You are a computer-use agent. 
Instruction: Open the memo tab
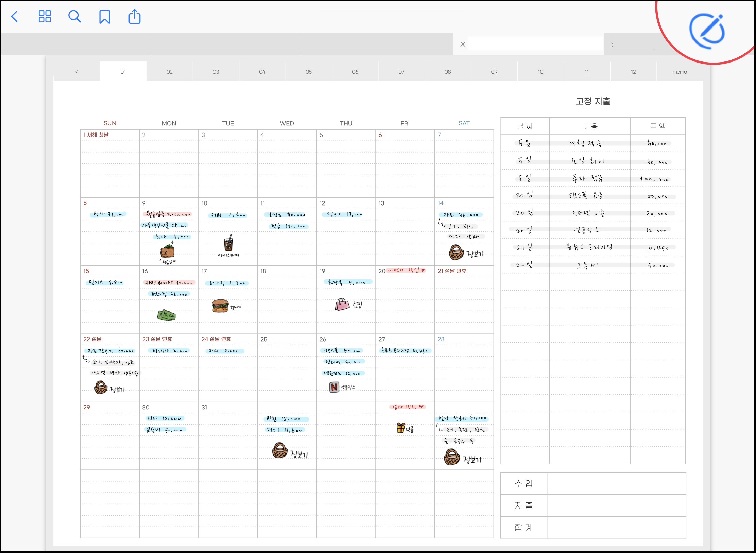[x=679, y=72]
